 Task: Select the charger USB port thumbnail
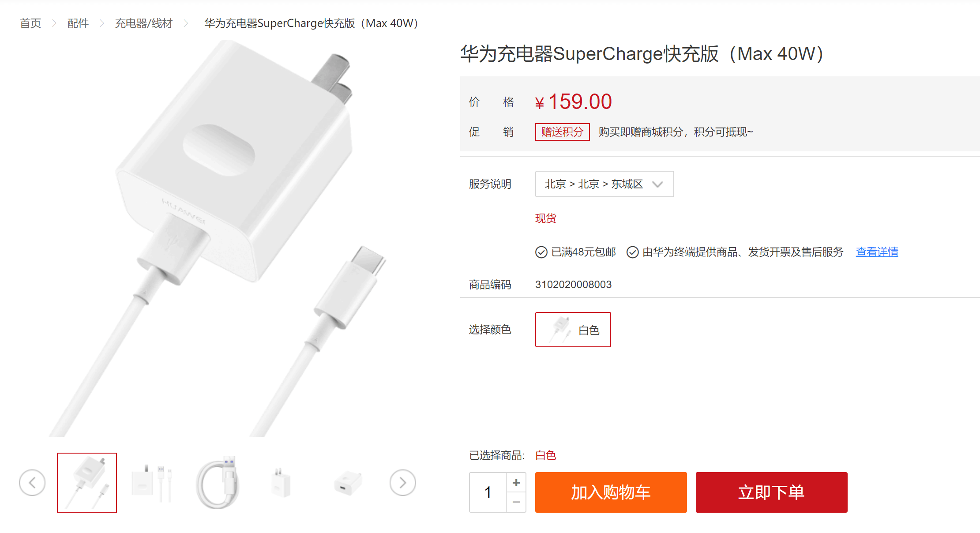pos(348,483)
